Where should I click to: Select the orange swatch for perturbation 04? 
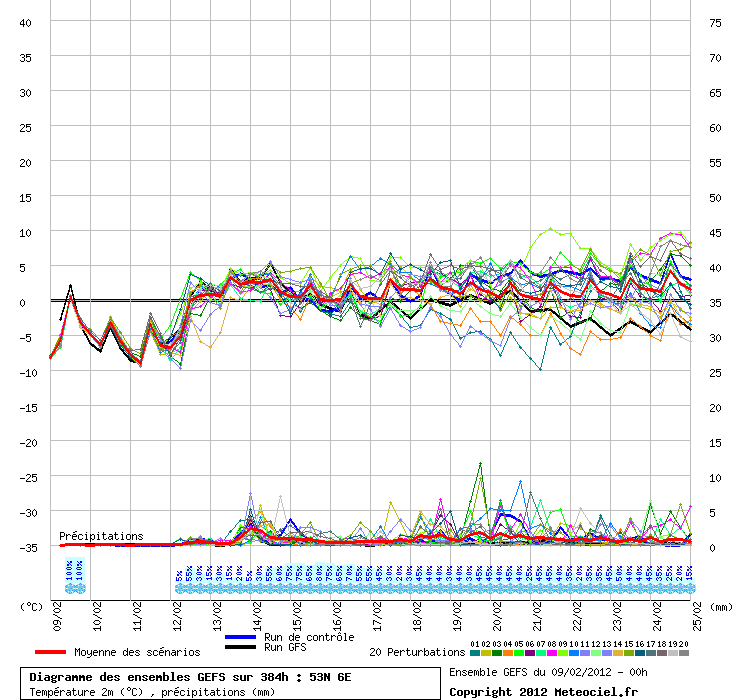(x=508, y=653)
